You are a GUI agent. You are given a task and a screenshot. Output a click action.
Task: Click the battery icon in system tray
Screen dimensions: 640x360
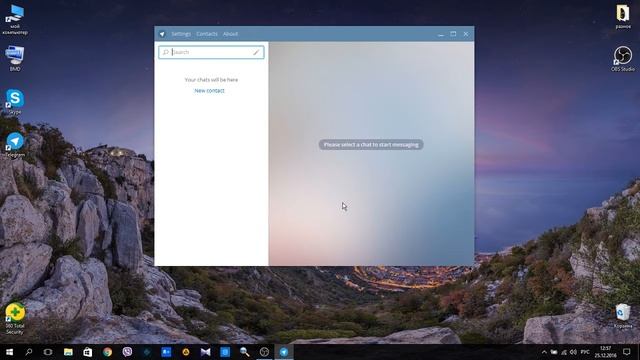[x=554, y=352]
